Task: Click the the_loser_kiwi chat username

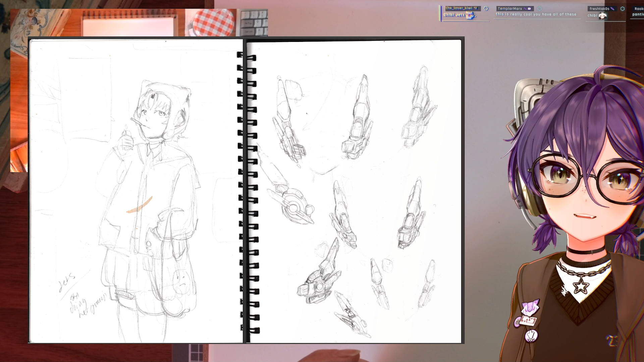Action: (459, 8)
